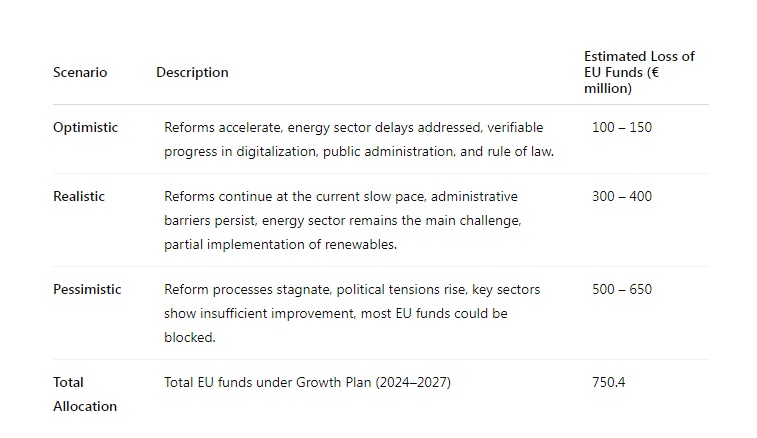Click the phrase 'partial implementation of renewables'

(281, 244)
